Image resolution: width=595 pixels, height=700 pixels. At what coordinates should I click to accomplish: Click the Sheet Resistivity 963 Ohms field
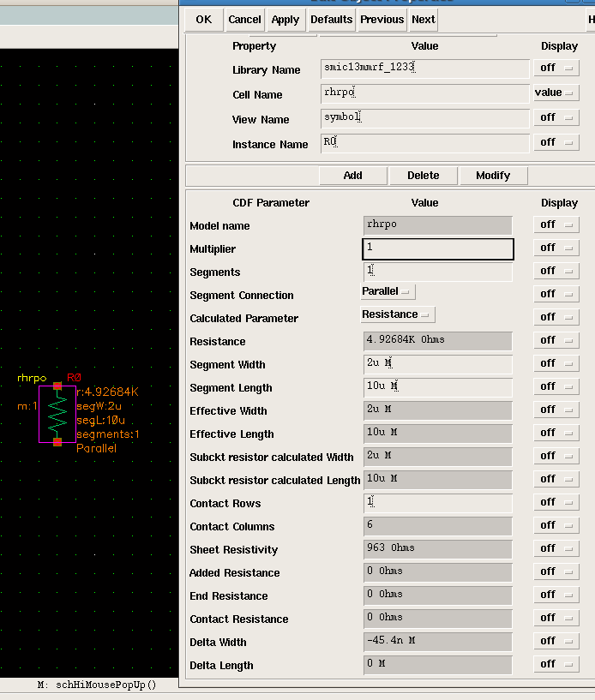pyautogui.click(x=438, y=549)
